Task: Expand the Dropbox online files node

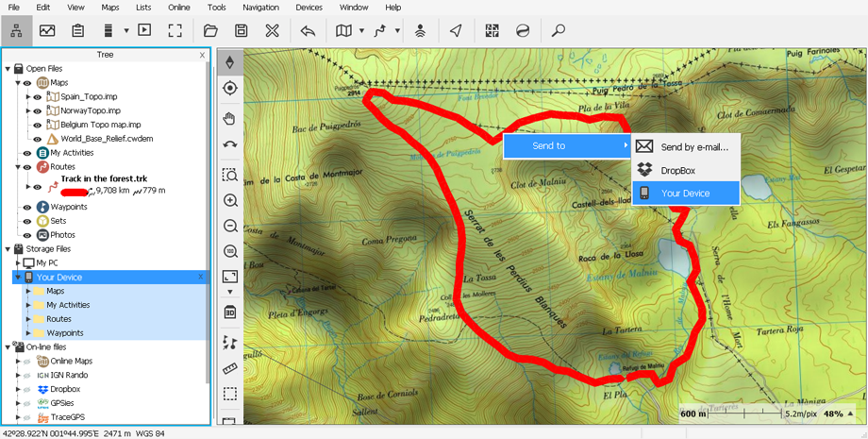Action: (18, 389)
